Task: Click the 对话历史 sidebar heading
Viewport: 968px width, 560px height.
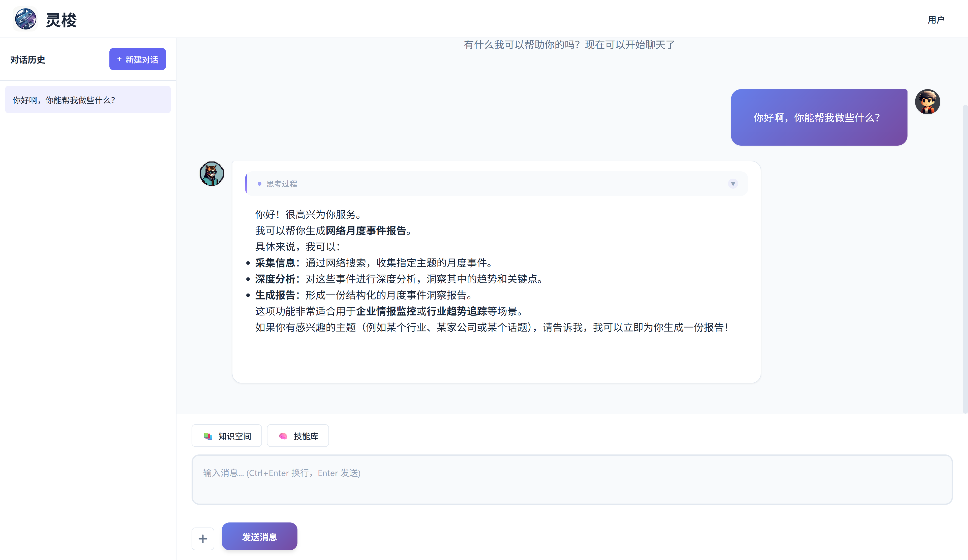Action: (28, 60)
